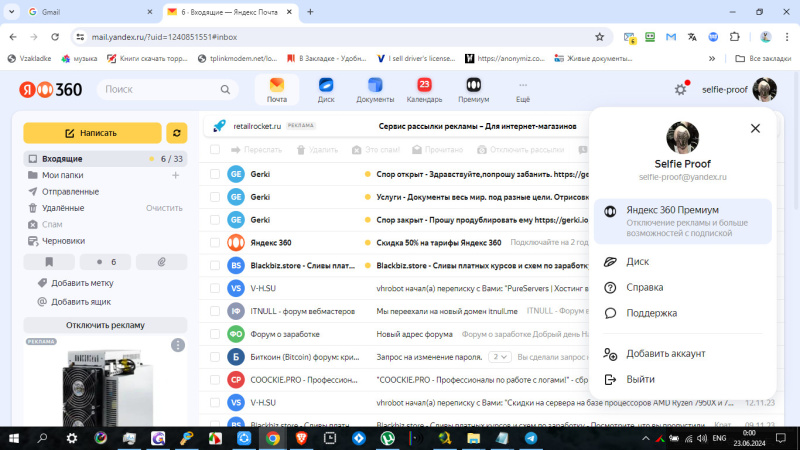Check the Биткоин forum message checkbox

pyautogui.click(x=215, y=357)
